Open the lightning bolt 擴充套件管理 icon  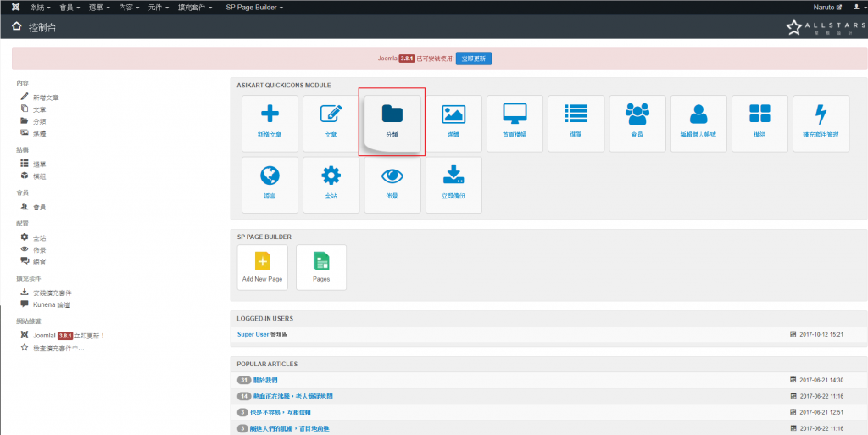click(821, 123)
